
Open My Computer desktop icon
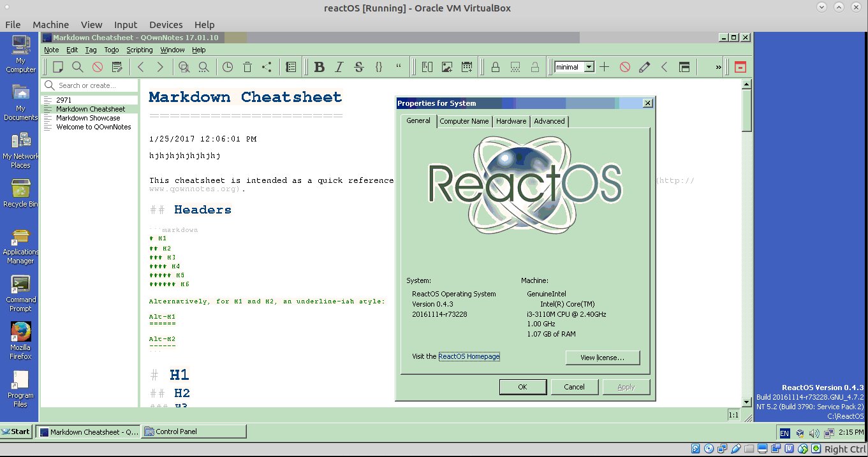tap(20, 55)
